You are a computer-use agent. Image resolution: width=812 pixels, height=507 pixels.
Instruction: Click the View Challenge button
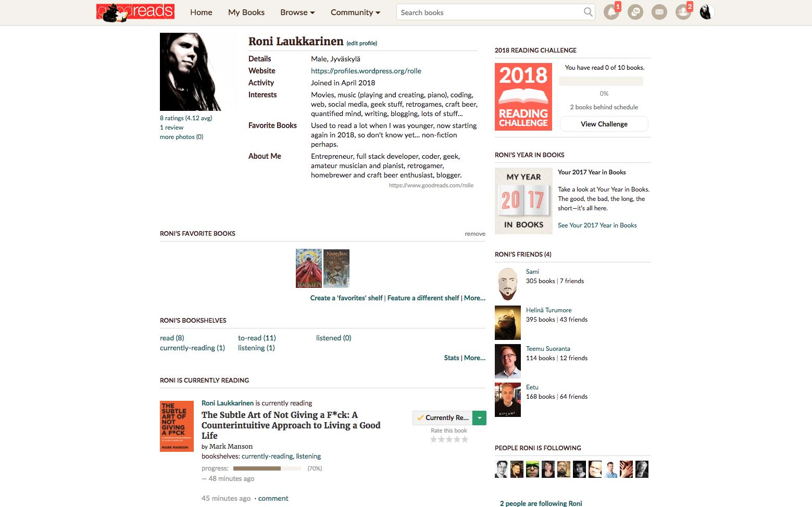(604, 124)
